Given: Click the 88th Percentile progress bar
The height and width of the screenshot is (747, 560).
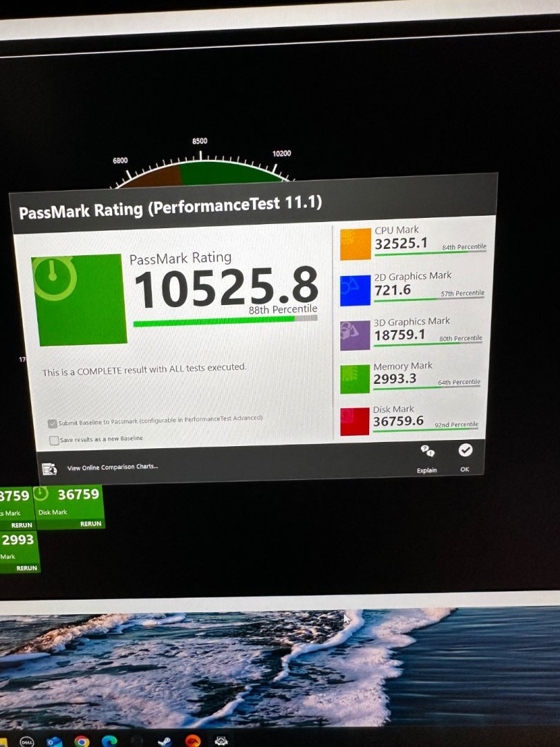Looking at the screenshot, I should click(x=225, y=321).
